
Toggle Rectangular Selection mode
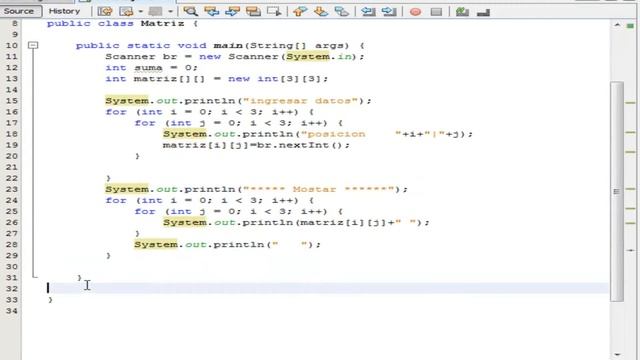pos(274,11)
